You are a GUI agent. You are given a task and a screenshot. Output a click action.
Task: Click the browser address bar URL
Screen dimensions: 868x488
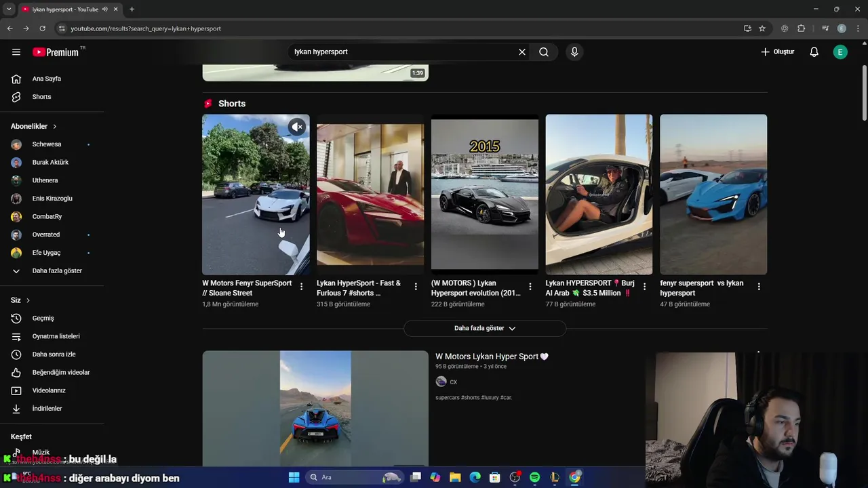pos(146,28)
